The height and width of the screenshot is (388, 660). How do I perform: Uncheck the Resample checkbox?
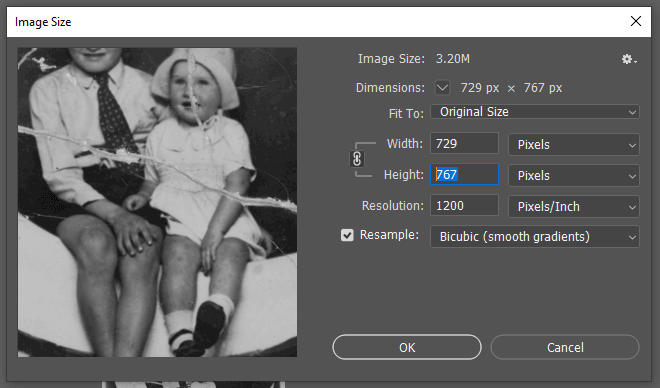(x=347, y=235)
